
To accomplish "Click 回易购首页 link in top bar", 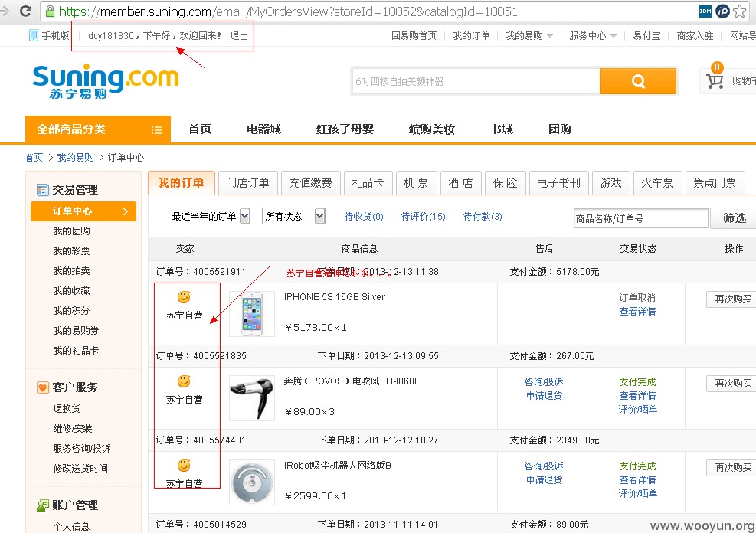I will (414, 36).
